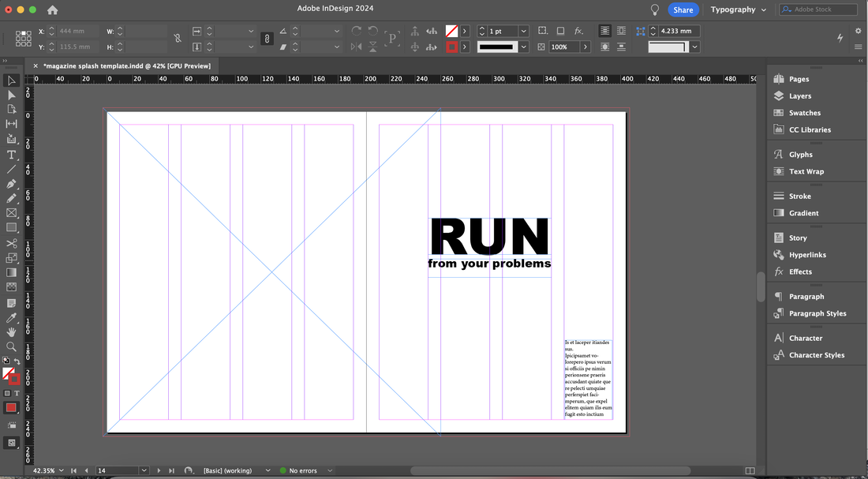Open the corner shape dropdown
Image resolution: width=868 pixels, height=479 pixels.
click(x=694, y=47)
